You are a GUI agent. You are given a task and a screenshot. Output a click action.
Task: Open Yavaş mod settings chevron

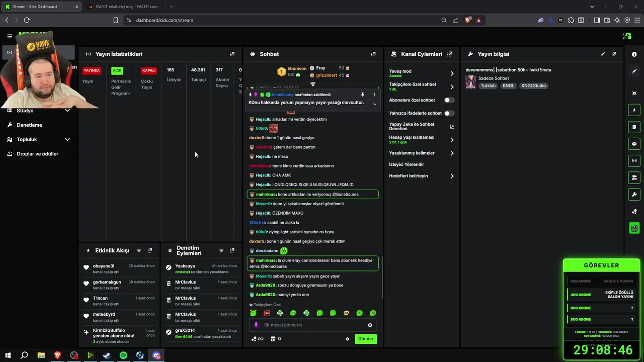click(x=452, y=73)
